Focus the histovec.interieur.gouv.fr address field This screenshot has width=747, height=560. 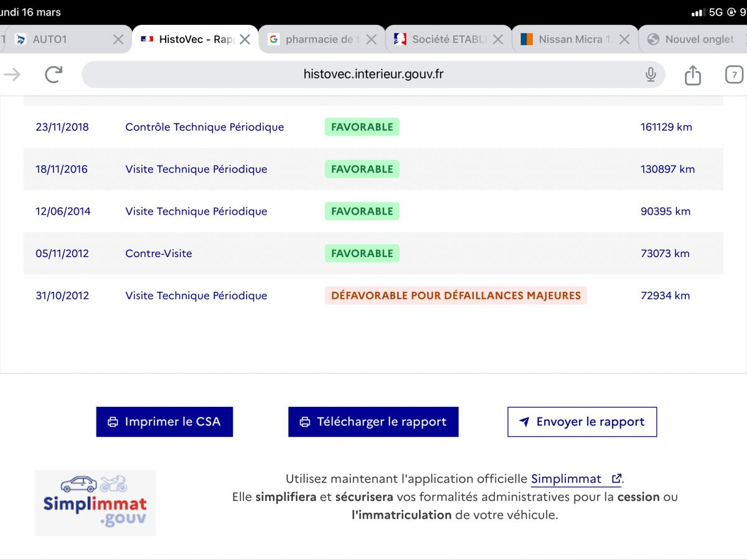click(x=374, y=75)
